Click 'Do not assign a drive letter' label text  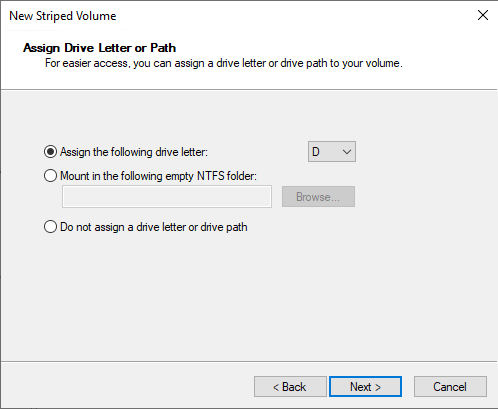(154, 227)
